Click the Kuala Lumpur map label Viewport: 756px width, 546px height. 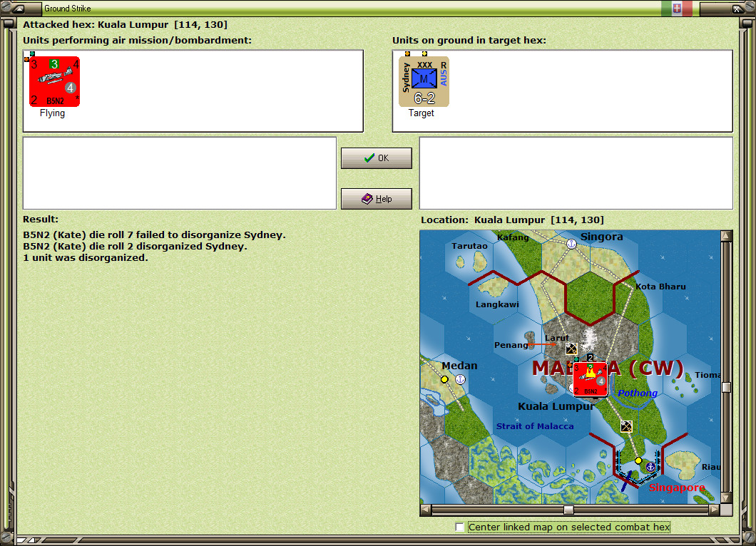[x=556, y=406]
